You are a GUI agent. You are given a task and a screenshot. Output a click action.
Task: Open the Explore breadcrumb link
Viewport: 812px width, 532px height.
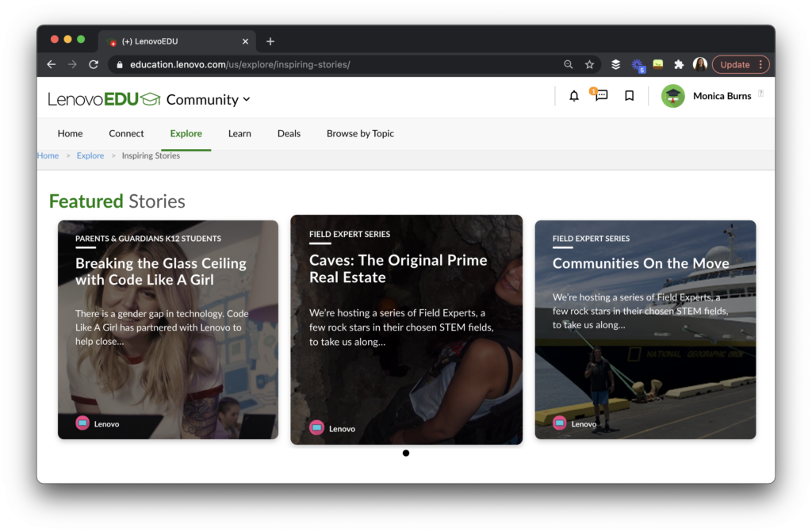pyautogui.click(x=90, y=155)
